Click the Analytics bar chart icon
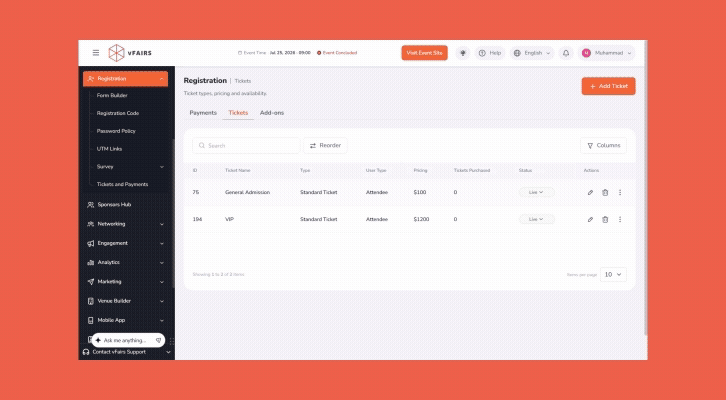The image size is (726, 400). point(91,262)
